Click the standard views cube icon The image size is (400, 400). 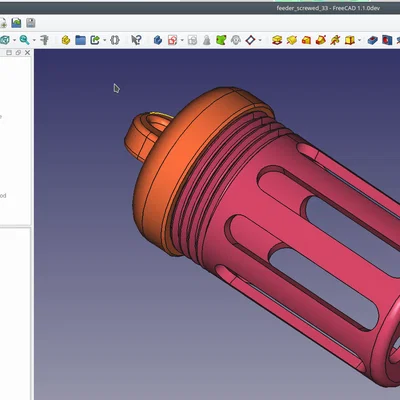pyautogui.click(x=5, y=40)
